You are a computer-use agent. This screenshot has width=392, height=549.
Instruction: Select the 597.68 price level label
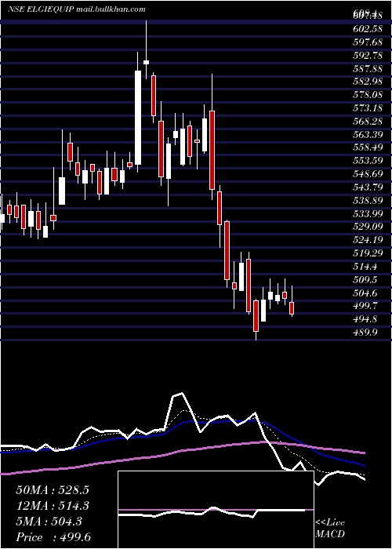[368, 42]
